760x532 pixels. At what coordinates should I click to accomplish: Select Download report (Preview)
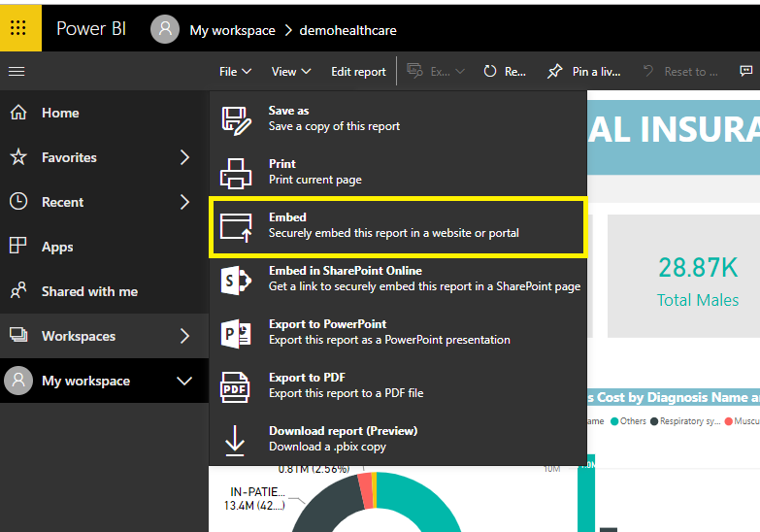pos(398,439)
